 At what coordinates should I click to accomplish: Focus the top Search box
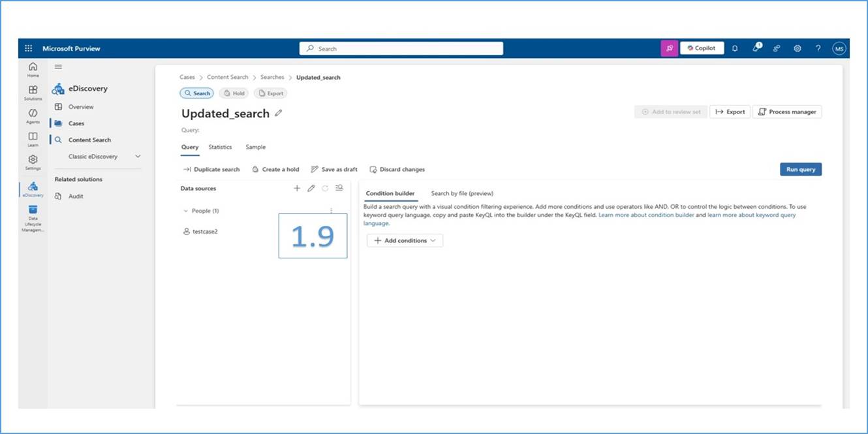pos(401,48)
